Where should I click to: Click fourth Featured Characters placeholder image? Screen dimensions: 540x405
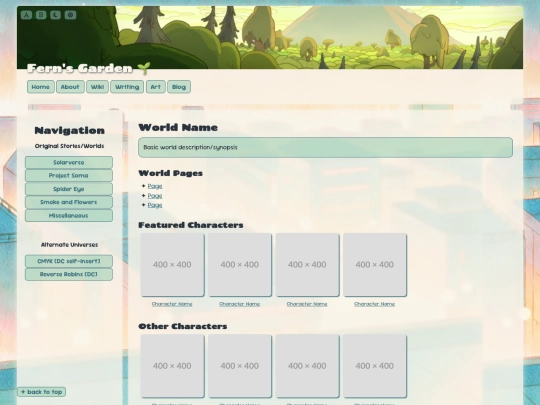click(x=375, y=264)
